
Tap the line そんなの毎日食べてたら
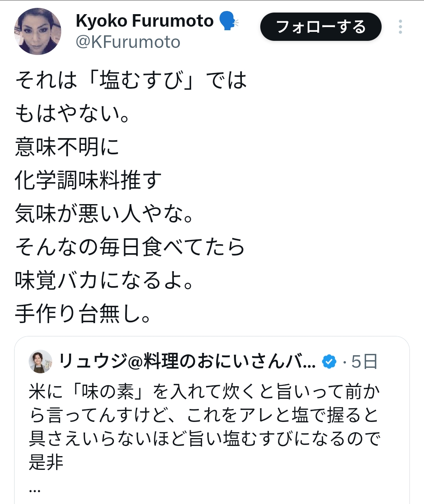130,247
